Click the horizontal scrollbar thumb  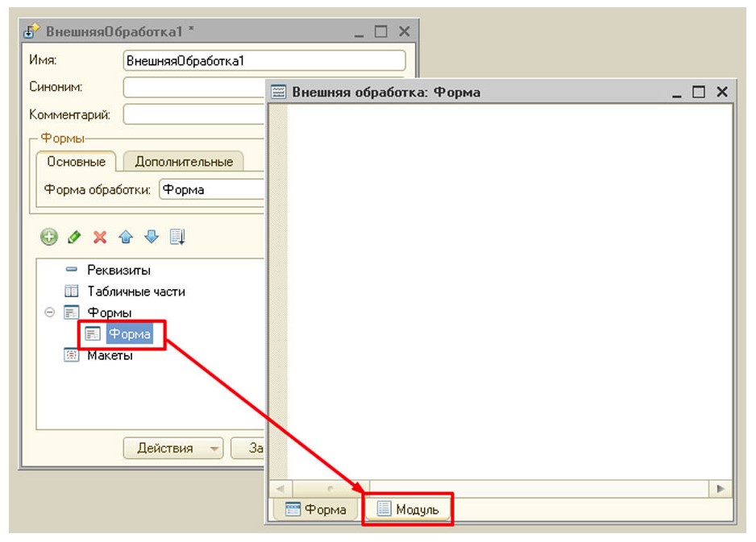coord(330,489)
